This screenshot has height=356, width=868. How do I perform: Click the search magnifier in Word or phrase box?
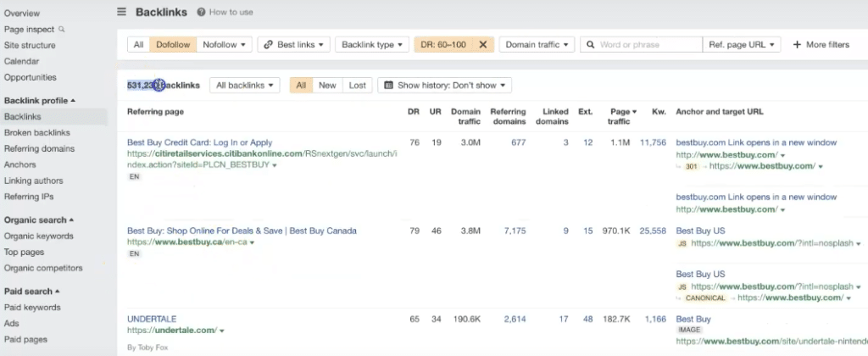[591, 45]
